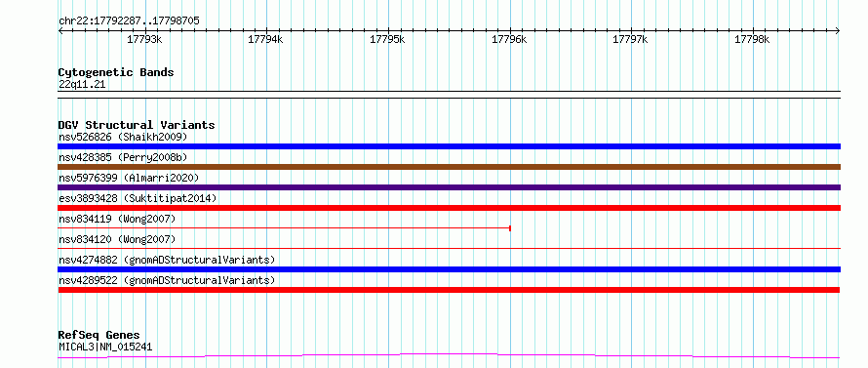Click the 17793k ruler position

pos(144,39)
